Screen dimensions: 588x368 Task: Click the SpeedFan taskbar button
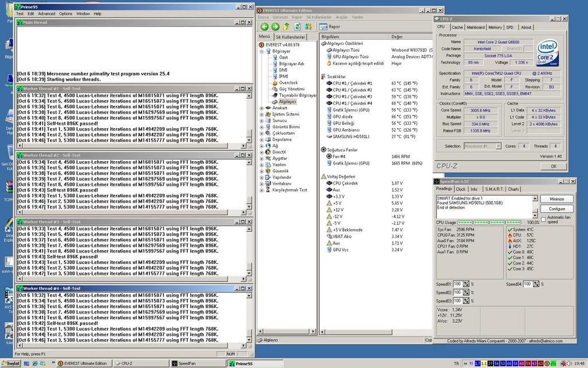(x=198, y=363)
